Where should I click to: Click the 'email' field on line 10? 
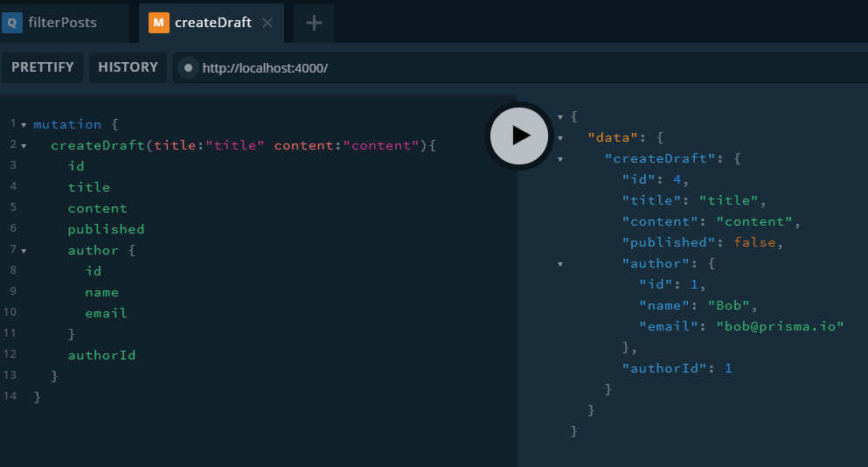107,314
